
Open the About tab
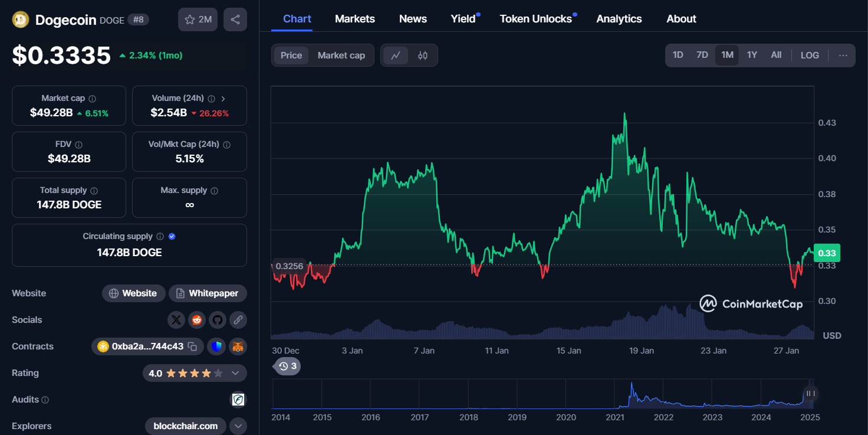click(682, 19)
